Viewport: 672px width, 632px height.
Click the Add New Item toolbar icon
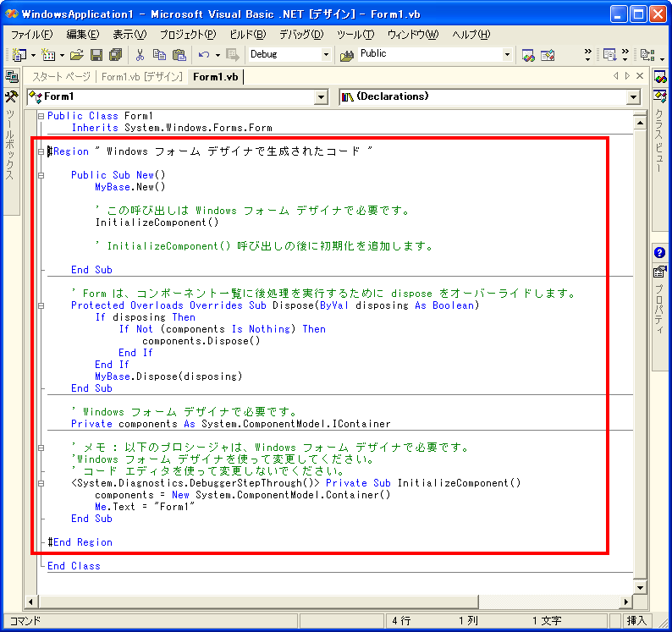point(47,54)
